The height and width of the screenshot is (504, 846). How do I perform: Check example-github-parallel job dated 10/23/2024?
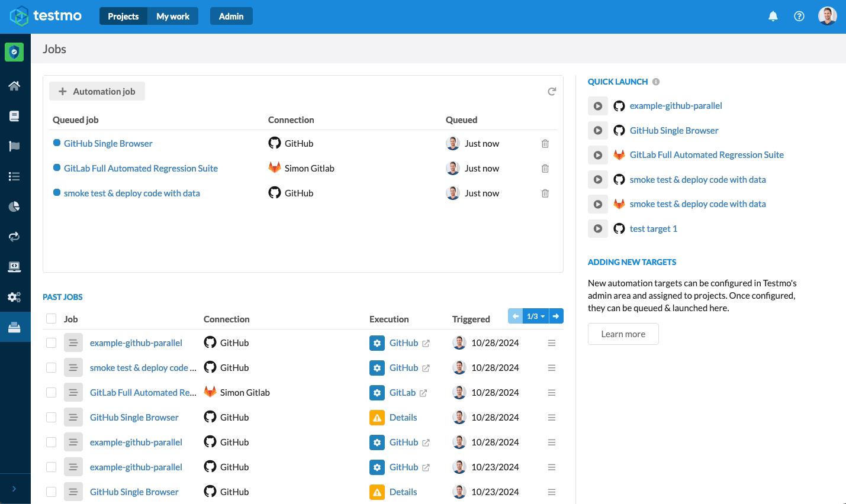pyautogui.click(x=51, y=467)
